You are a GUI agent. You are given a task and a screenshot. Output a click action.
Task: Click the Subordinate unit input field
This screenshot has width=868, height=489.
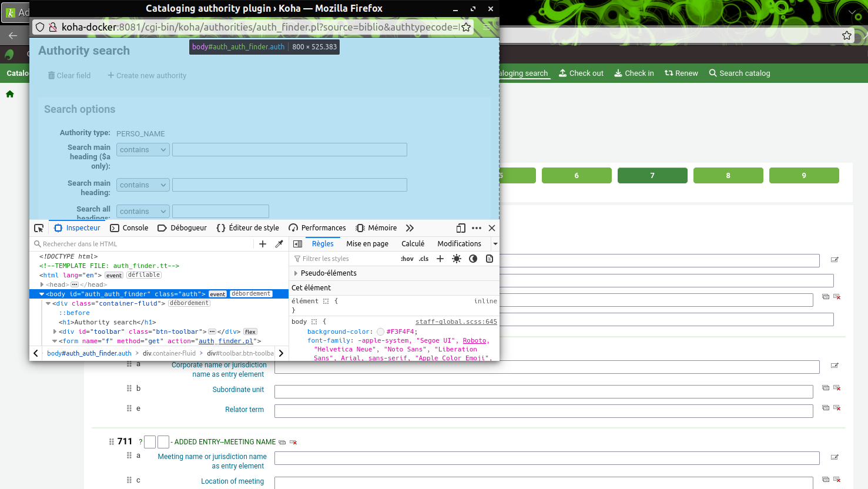tap(544, 391)
